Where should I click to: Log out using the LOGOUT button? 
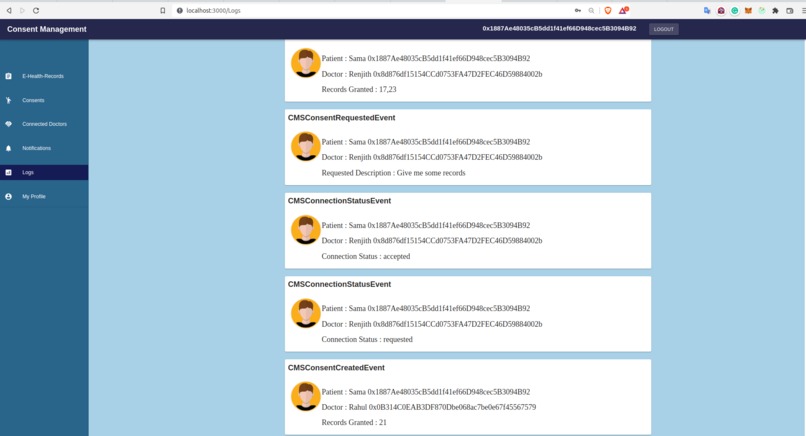pyautogui.click(x=664, y=29)
